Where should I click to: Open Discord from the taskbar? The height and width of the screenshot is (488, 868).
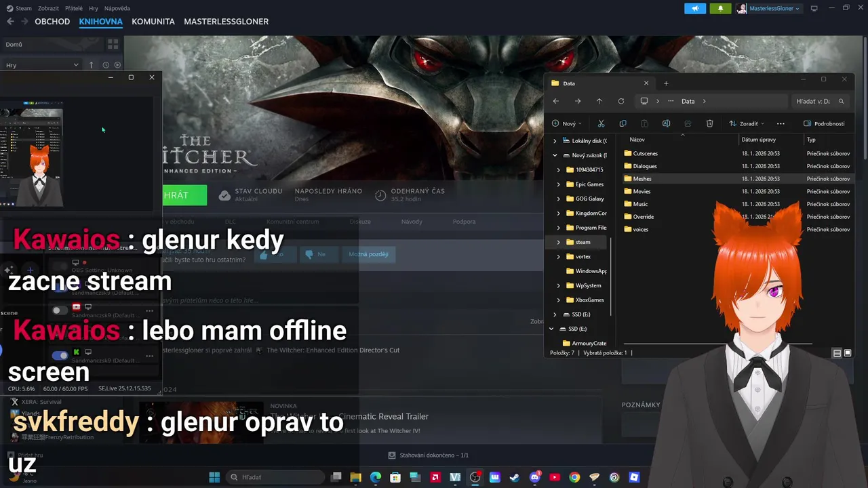point(535,477)
